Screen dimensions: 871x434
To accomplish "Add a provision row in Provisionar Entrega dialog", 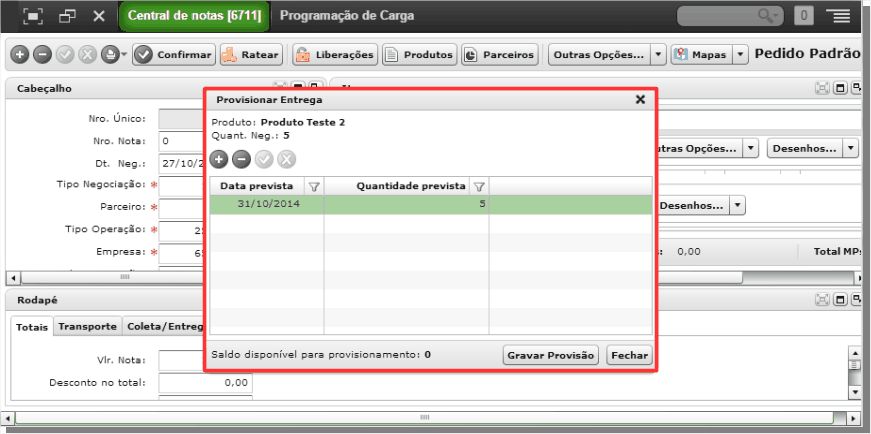I will (x=219, y=160).
